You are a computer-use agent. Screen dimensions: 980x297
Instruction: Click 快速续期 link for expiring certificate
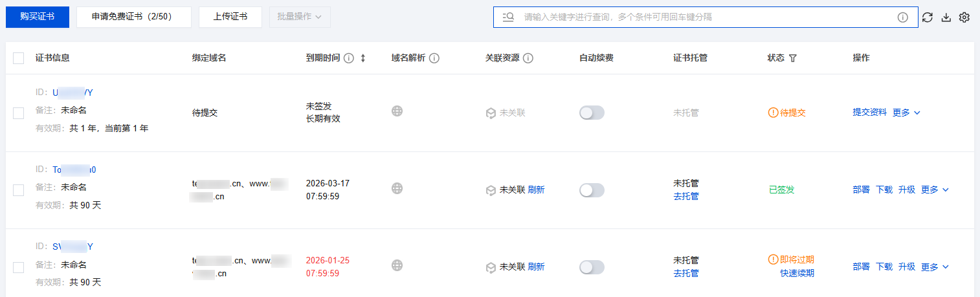(x=797, y=273)
